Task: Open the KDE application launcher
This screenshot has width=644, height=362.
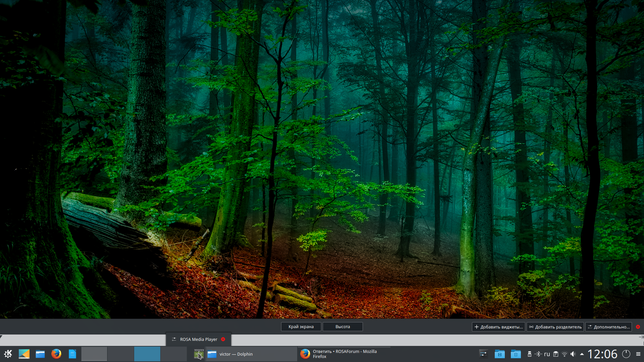Action: click(8, 354)
